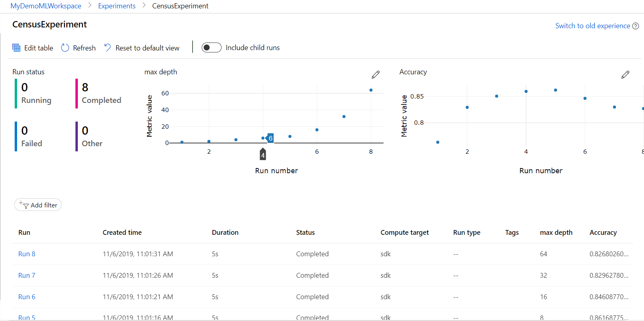Toggle the Include child runs switch

point(212,48)
